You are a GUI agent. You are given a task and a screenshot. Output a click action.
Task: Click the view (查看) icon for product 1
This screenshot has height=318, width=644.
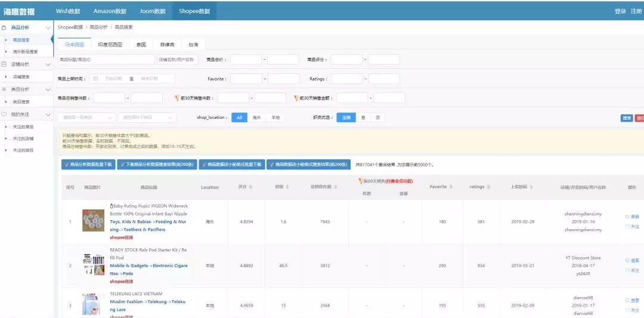[627, 217]
